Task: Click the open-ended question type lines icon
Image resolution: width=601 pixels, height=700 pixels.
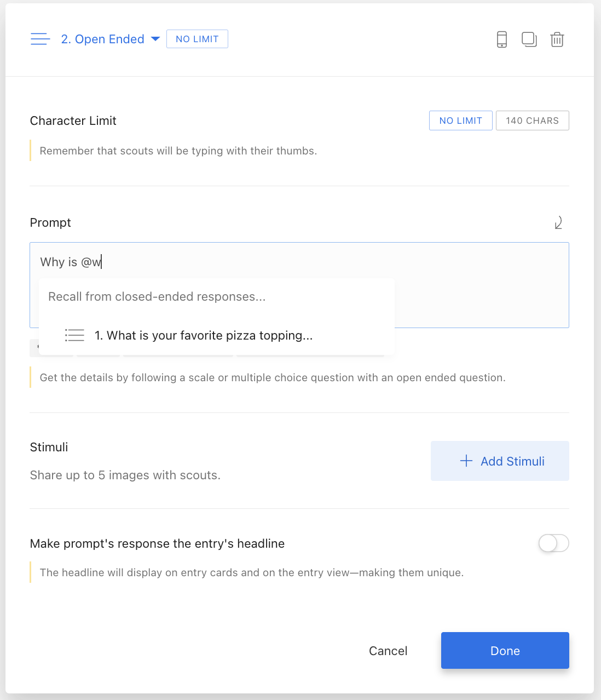Action: (x=41, y=39)
